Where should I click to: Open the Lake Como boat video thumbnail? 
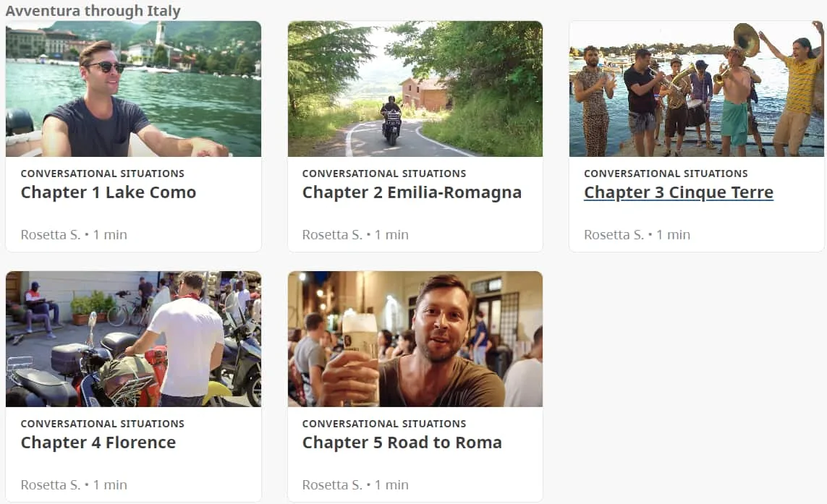[133, 89]
